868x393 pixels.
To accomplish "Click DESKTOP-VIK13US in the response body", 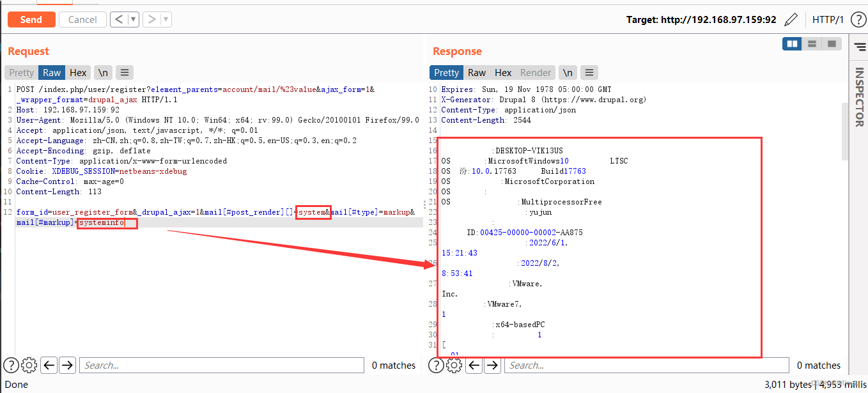I will [x=529, y=151].
